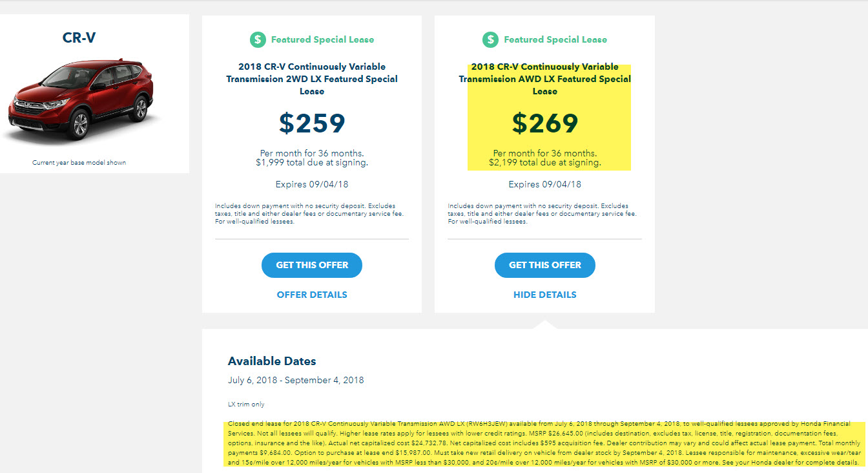
Task: Collapse details using Hide Details link
Action: pyautogui.click(x=545, y=295)
